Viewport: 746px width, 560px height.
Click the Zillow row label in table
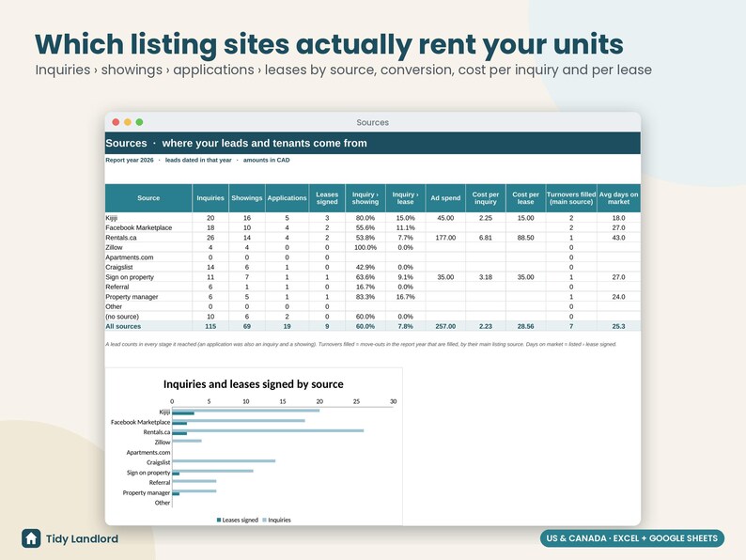114,247
